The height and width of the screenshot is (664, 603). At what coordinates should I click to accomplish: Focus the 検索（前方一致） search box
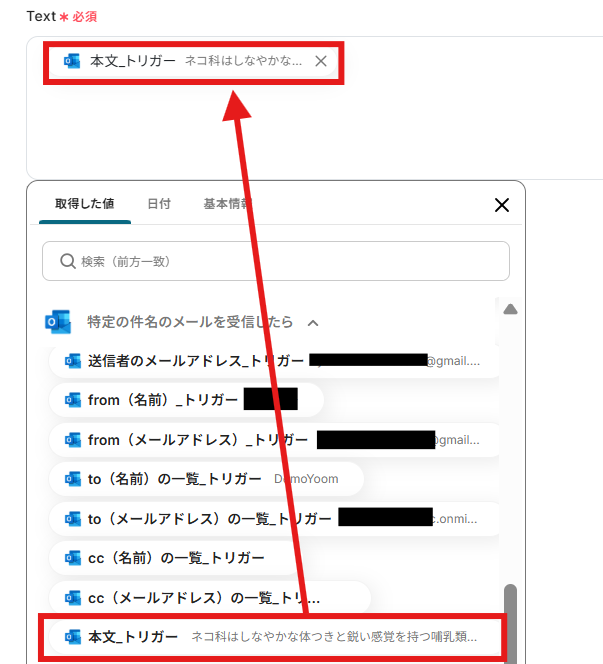[x=276, y=261]
